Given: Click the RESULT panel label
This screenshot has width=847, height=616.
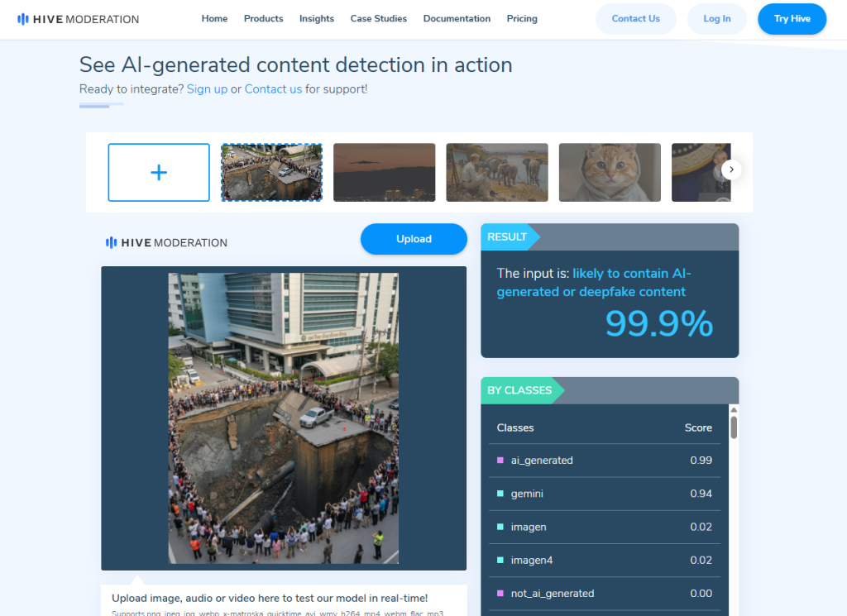Looking at the screenshot, I should [507, 237].
